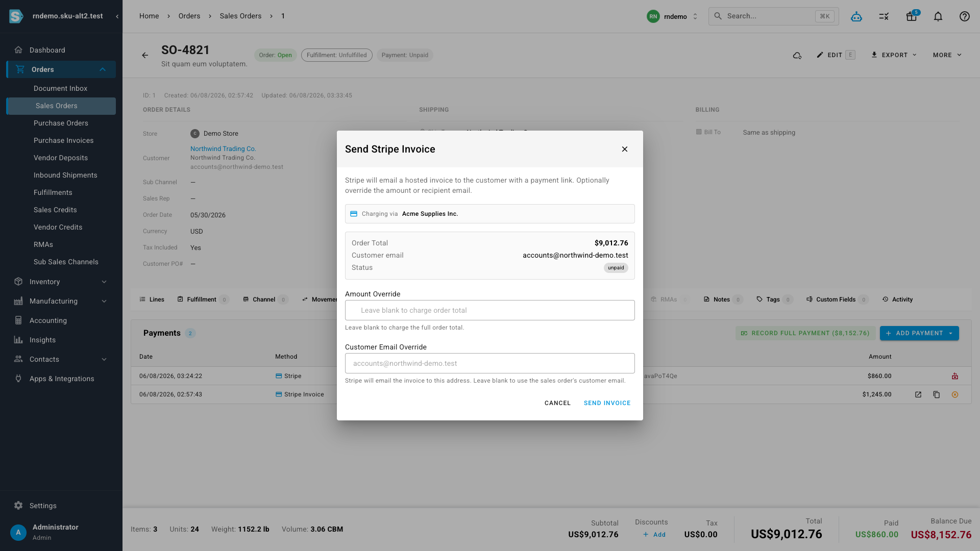Screen dimensions: 980x551
Task: Open the gift box updates icon
Action: 911,16
